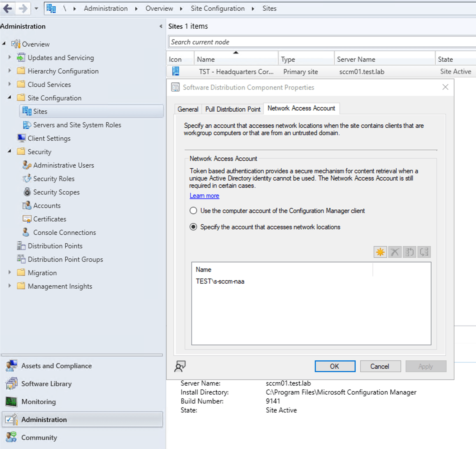Select Use the computer account radio option
Screen dimensions: 476x449
[x=193, y=210]
